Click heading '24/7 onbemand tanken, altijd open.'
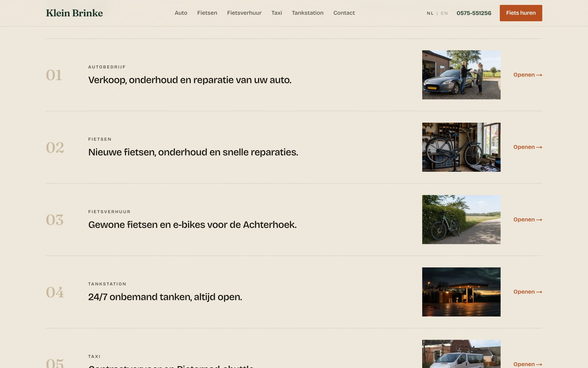The image size is (588, 368). [x=165, y=297]
